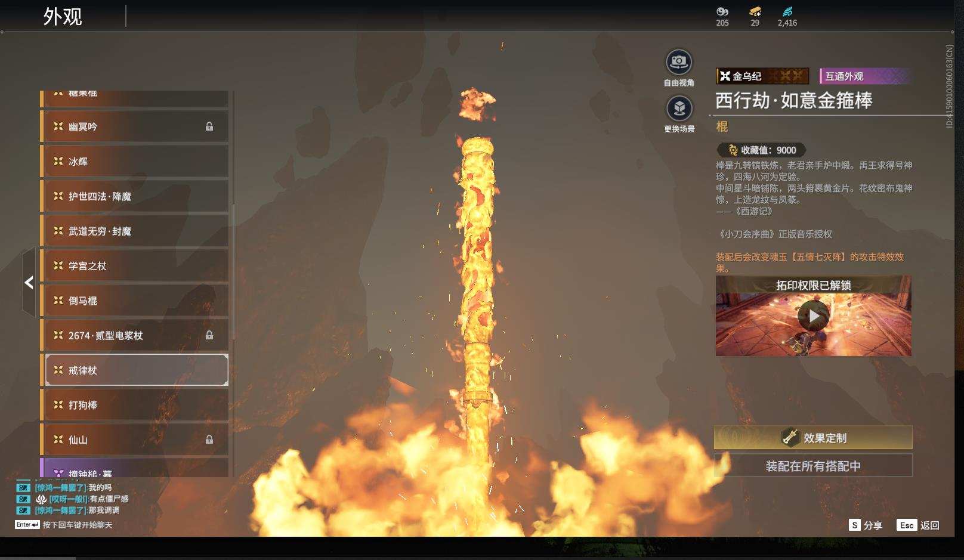
Task: Click the lock icon on 仙山
Action: click(209, 440)
